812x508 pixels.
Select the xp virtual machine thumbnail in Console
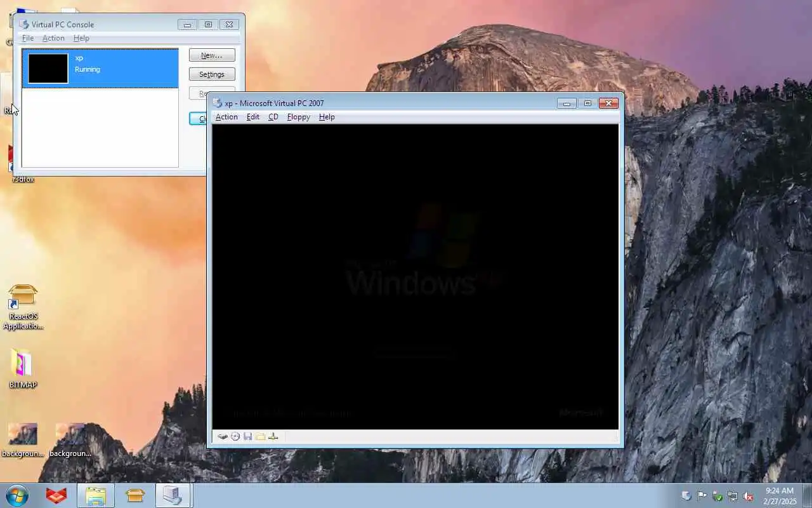tap(48, 69)
